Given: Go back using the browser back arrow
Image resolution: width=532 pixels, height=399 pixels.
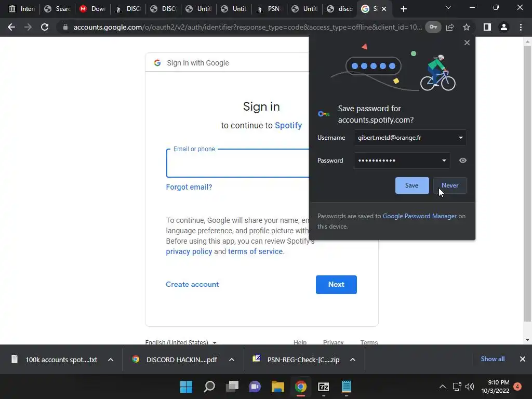Looking at the screenshot, I should coord(11,27).
